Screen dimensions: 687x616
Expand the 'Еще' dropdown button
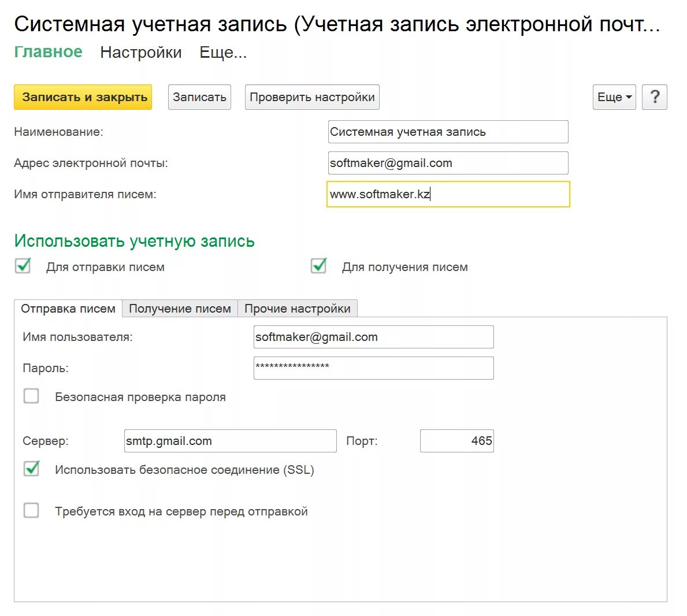[x=614, y=97]
